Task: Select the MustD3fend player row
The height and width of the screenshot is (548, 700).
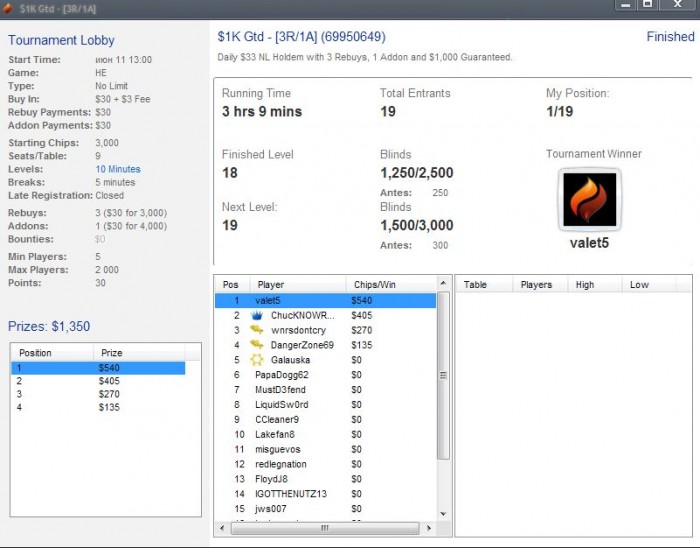Action: pos(325,390)
